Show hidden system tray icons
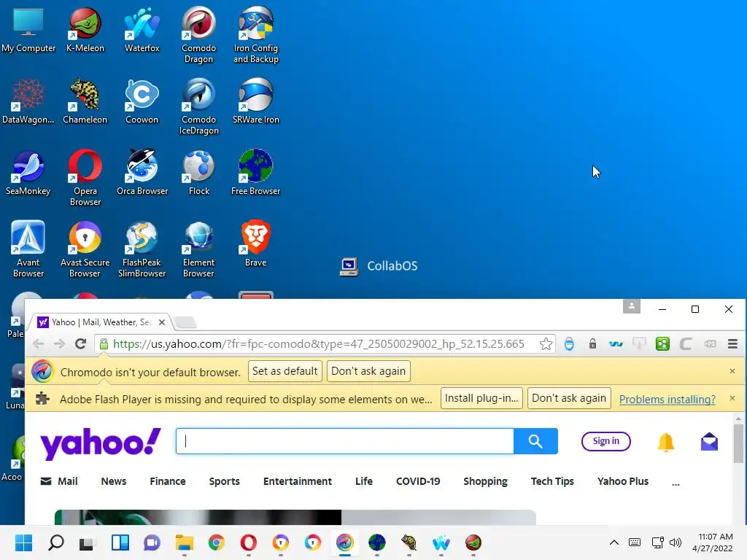Image resolution: width=747 pixels, height=560 pixels. (614, 542)
